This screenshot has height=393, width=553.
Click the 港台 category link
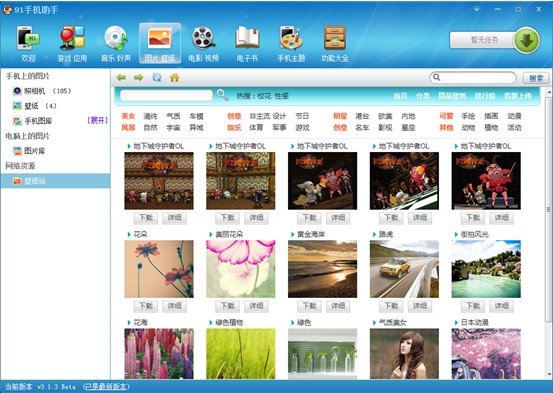pos(362,116)
